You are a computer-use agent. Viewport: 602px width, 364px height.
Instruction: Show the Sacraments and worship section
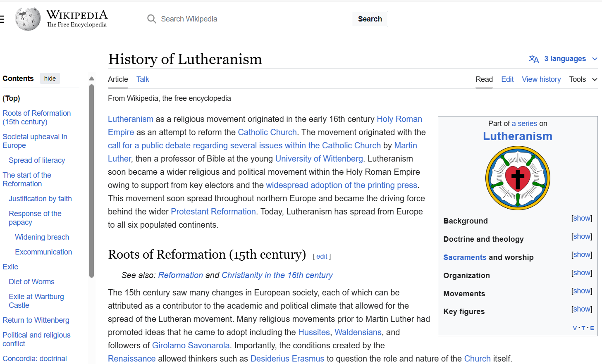(582, 255)
